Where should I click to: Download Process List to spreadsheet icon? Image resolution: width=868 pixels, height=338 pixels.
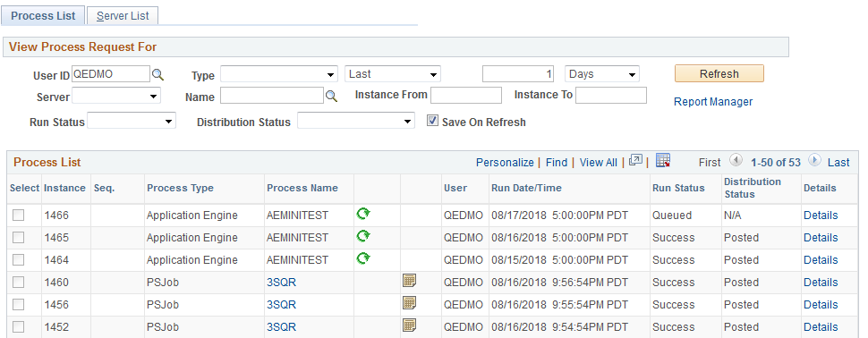click(x=662, y=161)
